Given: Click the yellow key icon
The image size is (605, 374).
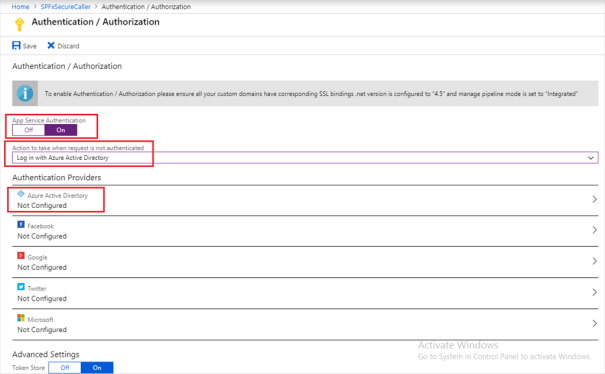Looking at the screenshot, I should click(19, 24).
